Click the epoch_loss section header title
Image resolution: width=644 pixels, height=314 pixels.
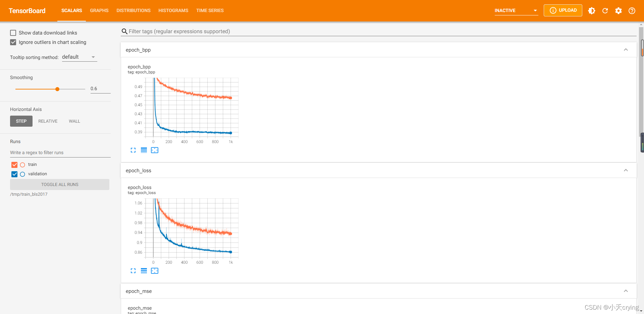pos(139,171)
